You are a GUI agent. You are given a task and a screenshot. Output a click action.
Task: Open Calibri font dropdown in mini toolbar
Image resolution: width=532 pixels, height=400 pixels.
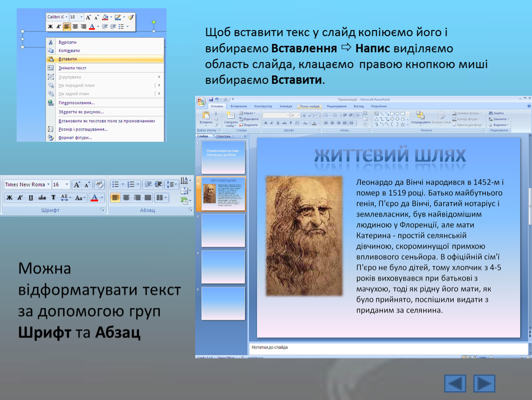click(x=67, y=17)
